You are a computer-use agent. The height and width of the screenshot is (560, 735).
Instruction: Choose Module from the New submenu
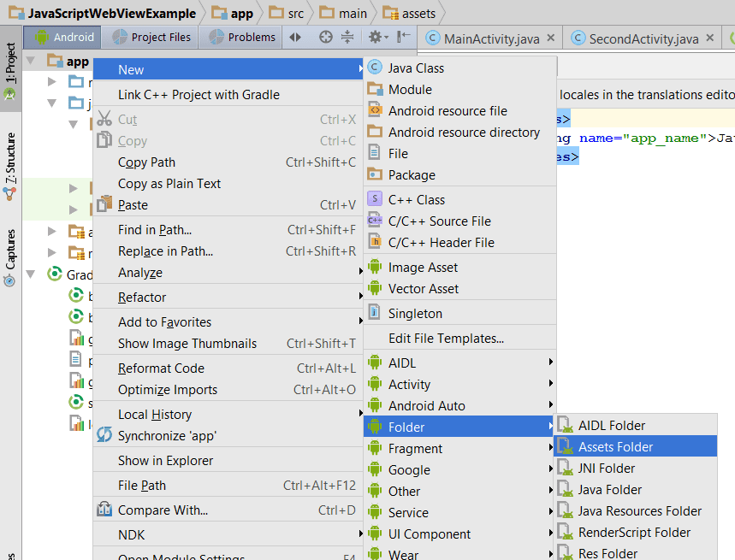(x=459, y=90)
